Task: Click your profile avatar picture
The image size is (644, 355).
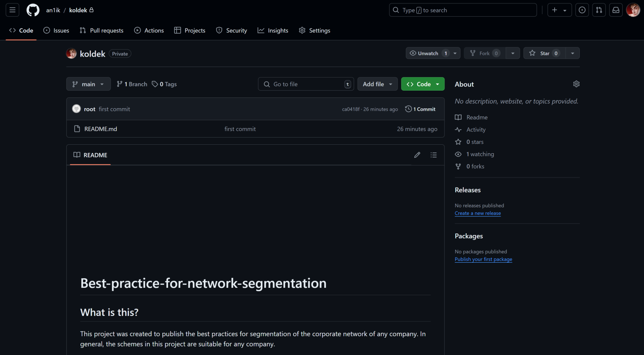Action: [633, 10]
